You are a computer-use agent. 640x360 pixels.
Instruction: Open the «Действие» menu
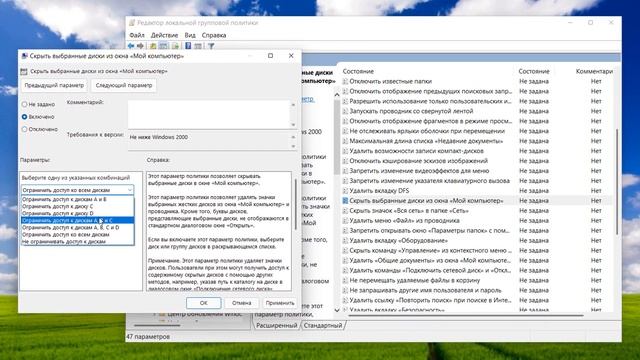164,35
